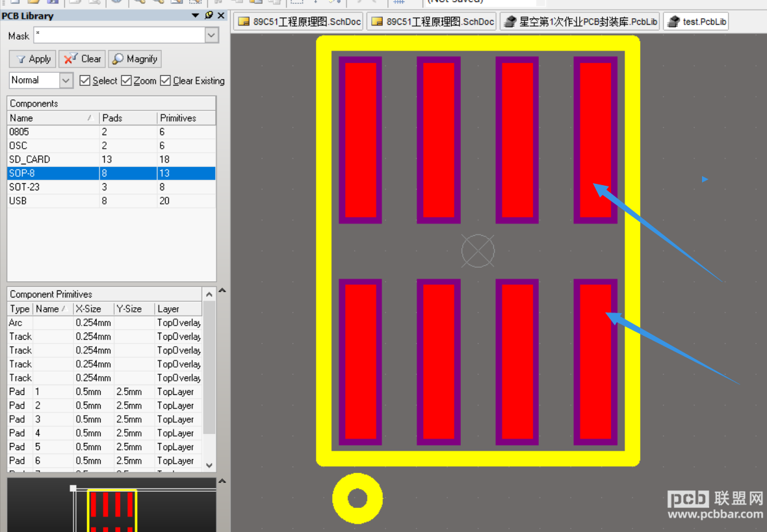Image resolution: width=767 pixels, height=532 pixels.
Task: Sort primitives by Layer column header
Action: click(x=178, y=309)
